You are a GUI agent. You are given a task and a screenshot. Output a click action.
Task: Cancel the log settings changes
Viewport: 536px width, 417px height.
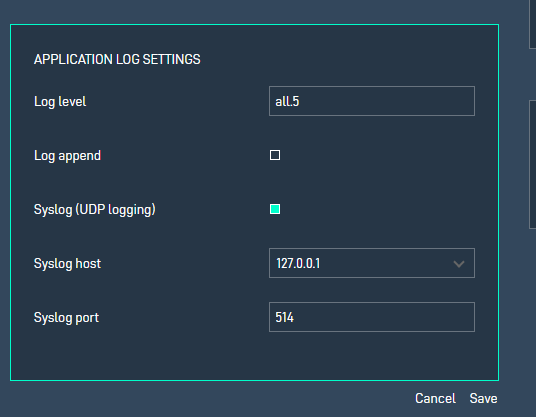435,399
